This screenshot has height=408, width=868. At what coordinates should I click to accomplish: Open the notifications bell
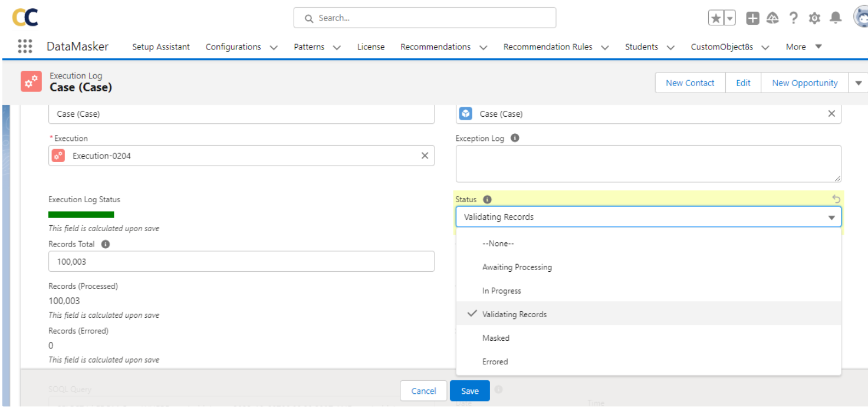836,18
